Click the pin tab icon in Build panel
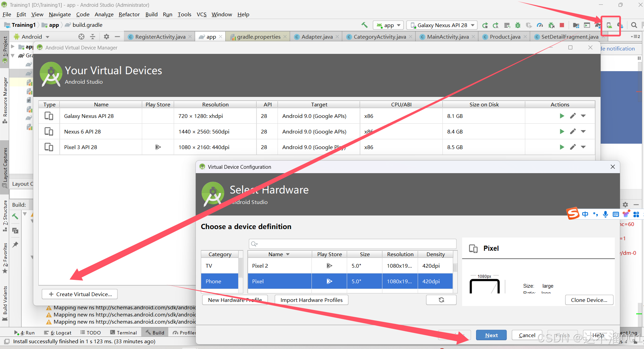 (x=15, y=244)
